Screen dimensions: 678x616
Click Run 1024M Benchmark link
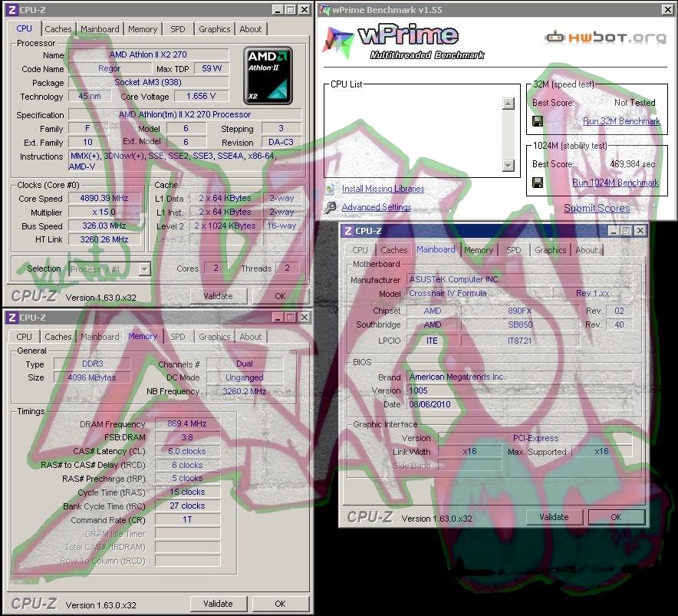(615, 183)
